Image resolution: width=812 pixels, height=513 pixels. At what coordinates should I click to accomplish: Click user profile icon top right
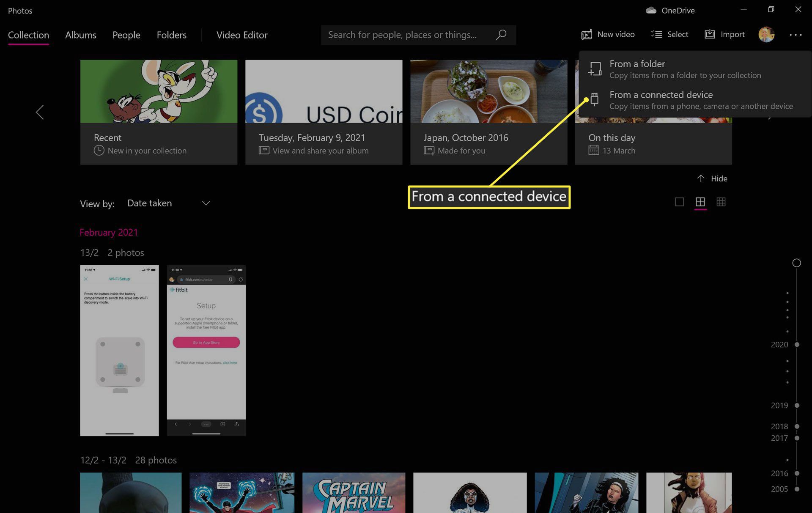(766, 34)
